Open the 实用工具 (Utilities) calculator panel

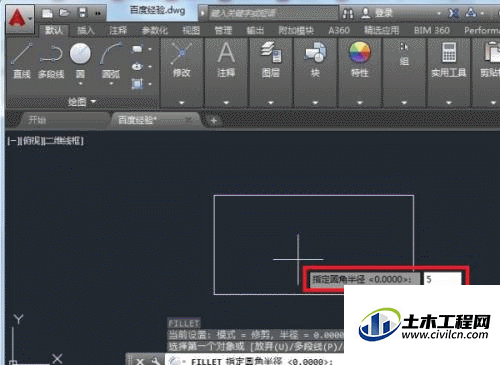[x=449, y=60]
